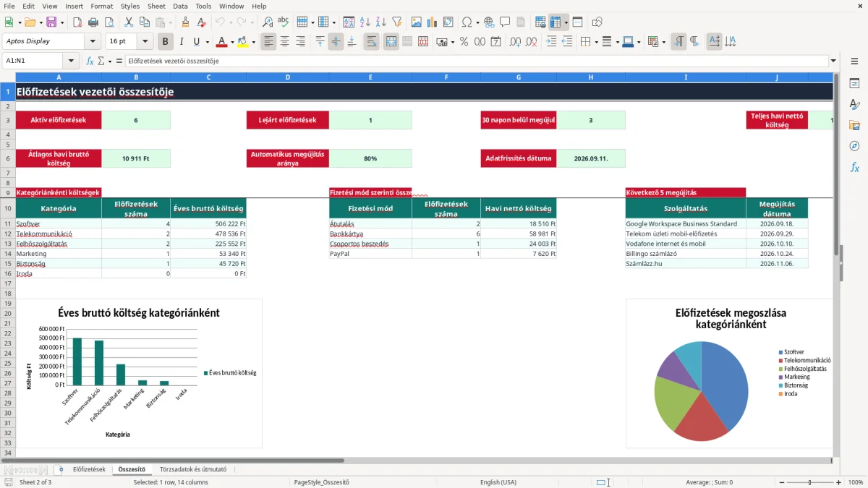Screen dimensions: 868x488
Task: Toggle Underline formatting
Action: (x=196, y=42)
